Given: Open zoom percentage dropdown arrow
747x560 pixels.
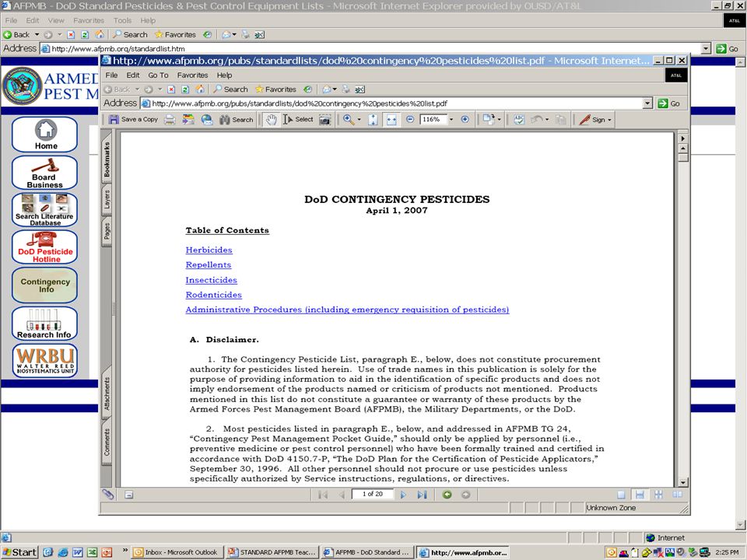Looking at the screenshot, I should click(451, 120).
